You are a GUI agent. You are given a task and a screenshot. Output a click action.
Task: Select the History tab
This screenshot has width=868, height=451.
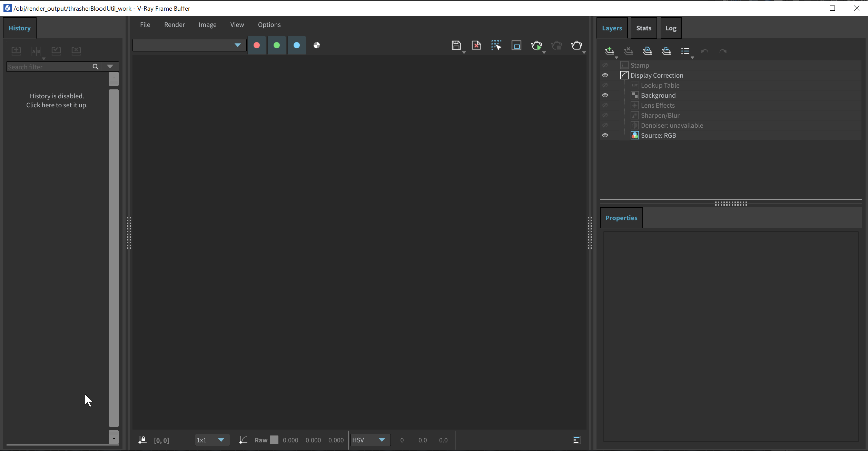coord(19,28)
